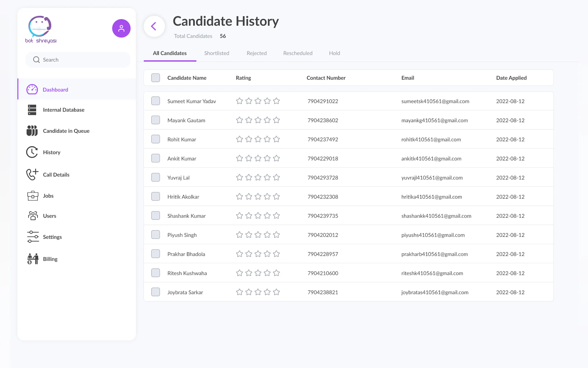Check the box for Sumeet Kumar Yadav
588x368 pixels.
(x=155, y=101)
